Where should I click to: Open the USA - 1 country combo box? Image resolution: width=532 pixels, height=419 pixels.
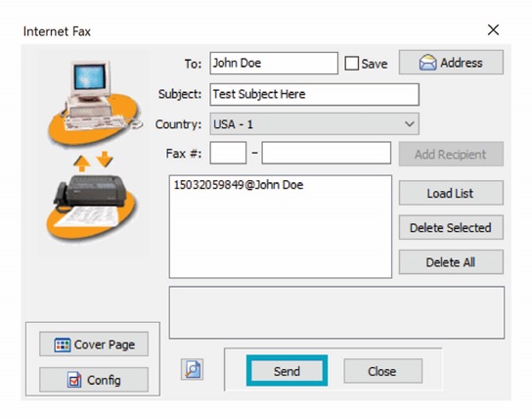(x=314, y=124)
